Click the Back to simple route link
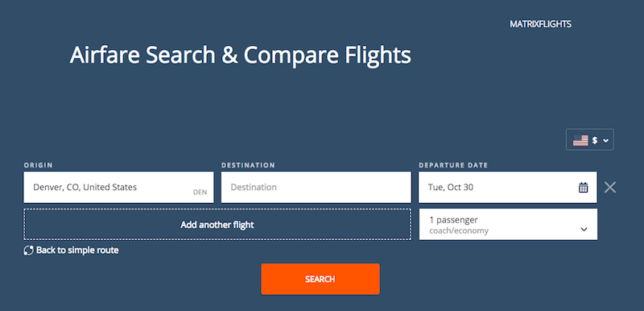Screen dimensions: 644x311 77,251
